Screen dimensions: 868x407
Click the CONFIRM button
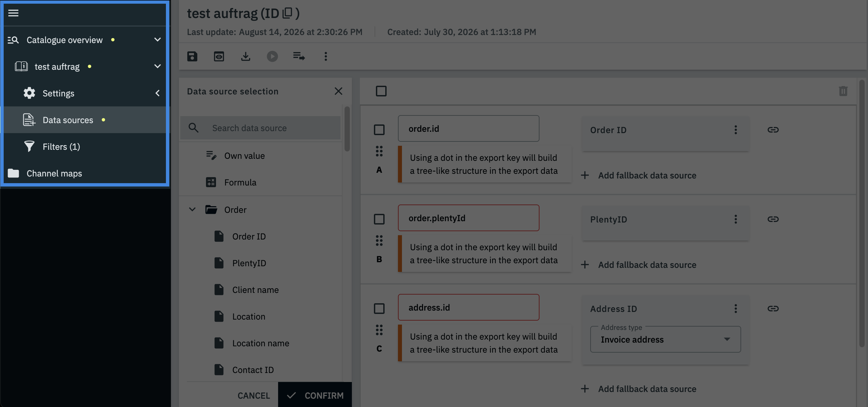pyautogui.click(x=315, y=395)
